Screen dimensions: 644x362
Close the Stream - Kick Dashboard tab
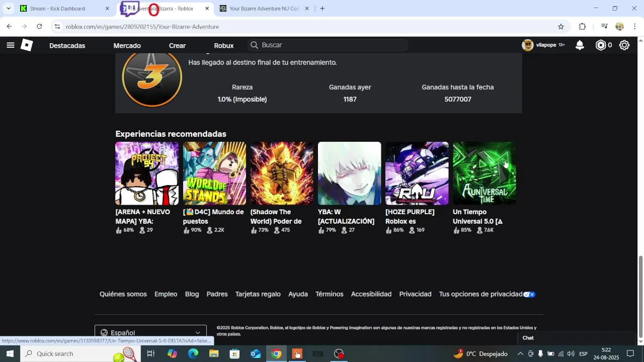[107, 9]
